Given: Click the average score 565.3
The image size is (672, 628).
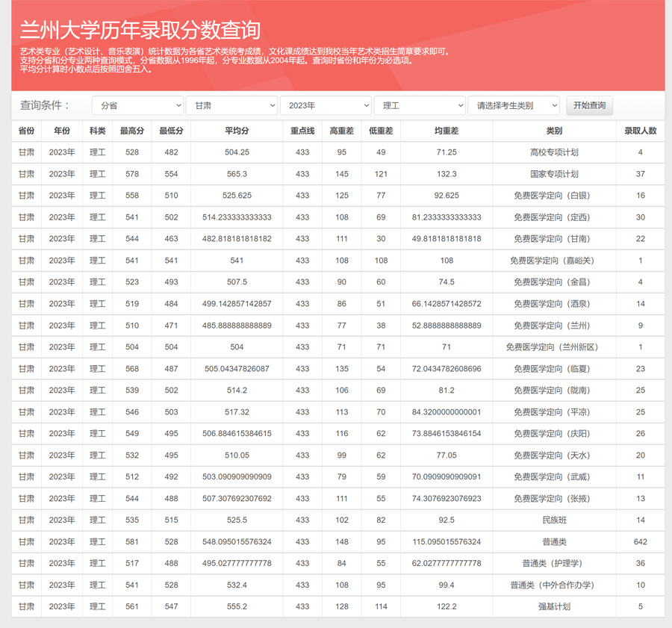Looking at the screenshot, I should click(237, 174).
